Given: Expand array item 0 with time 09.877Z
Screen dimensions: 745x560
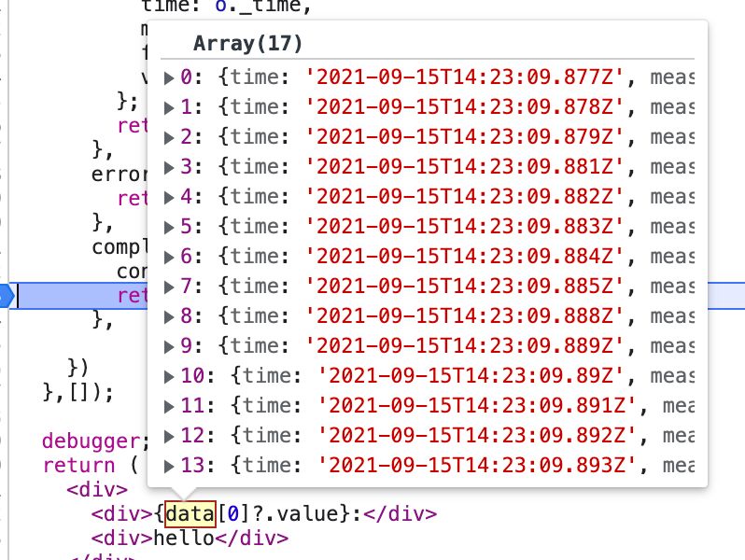Looking at the screenshot, I should pos(169,77).
